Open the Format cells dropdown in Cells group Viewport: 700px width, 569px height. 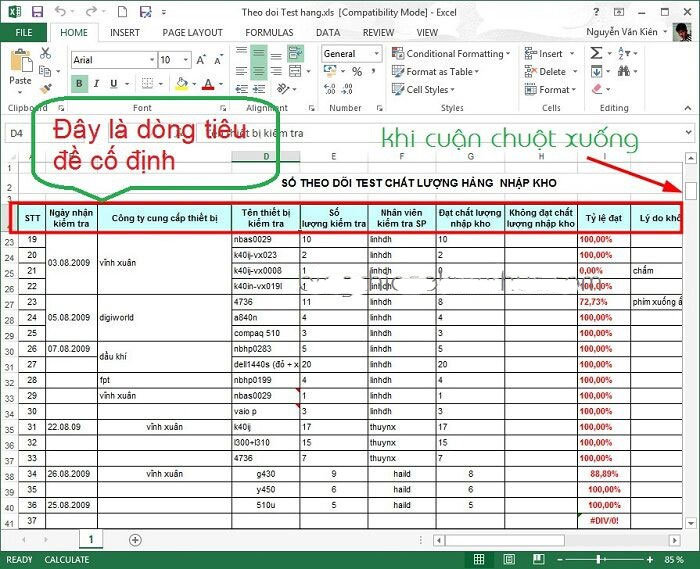tap(550, 89)
